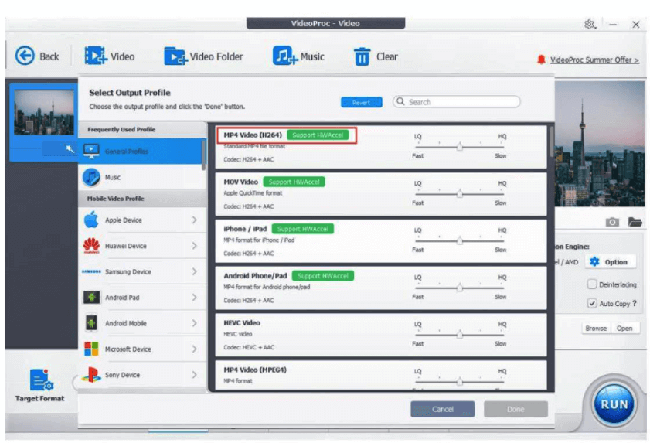
Task: Click the large city preview image
Action: pyautogui.click(x=600, y=143)
